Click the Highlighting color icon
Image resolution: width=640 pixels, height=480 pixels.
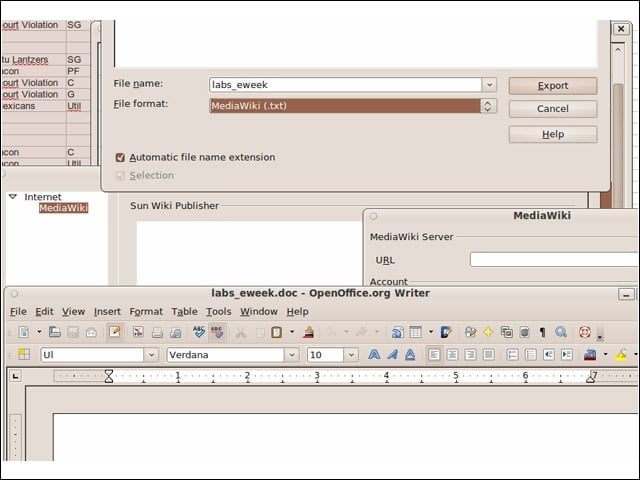click(x=621, y=355)
